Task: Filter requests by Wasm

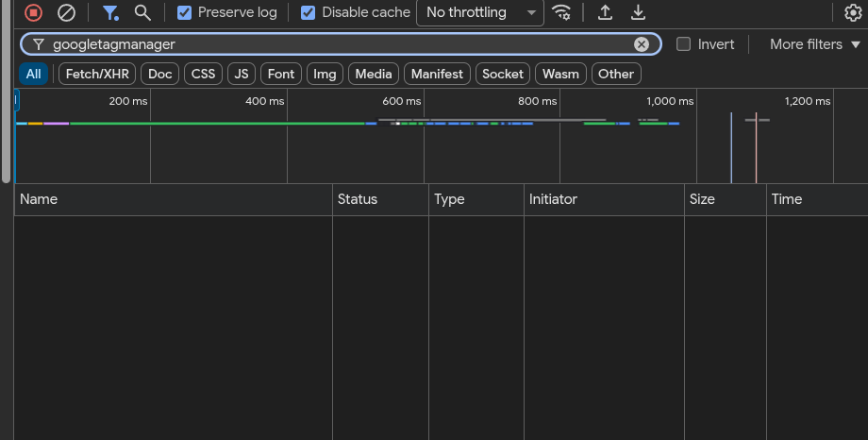Action: click(x=560, y=74)
